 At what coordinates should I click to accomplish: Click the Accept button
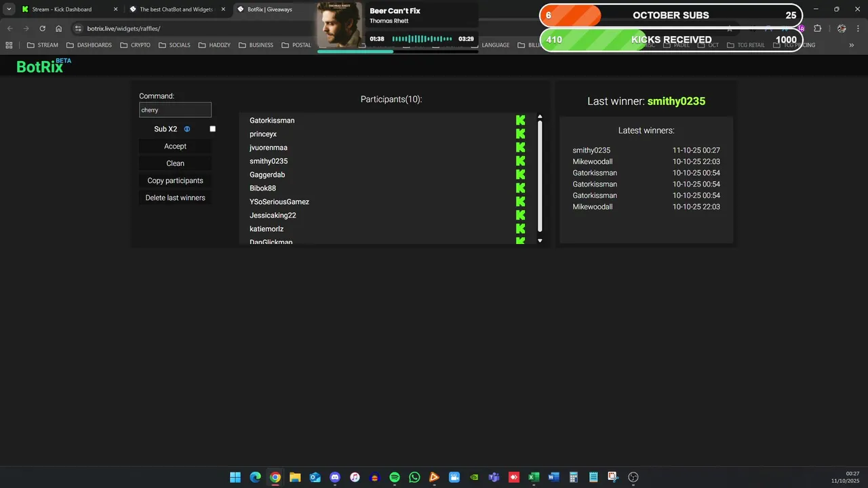pyautogui.click(x=175, y=146)
